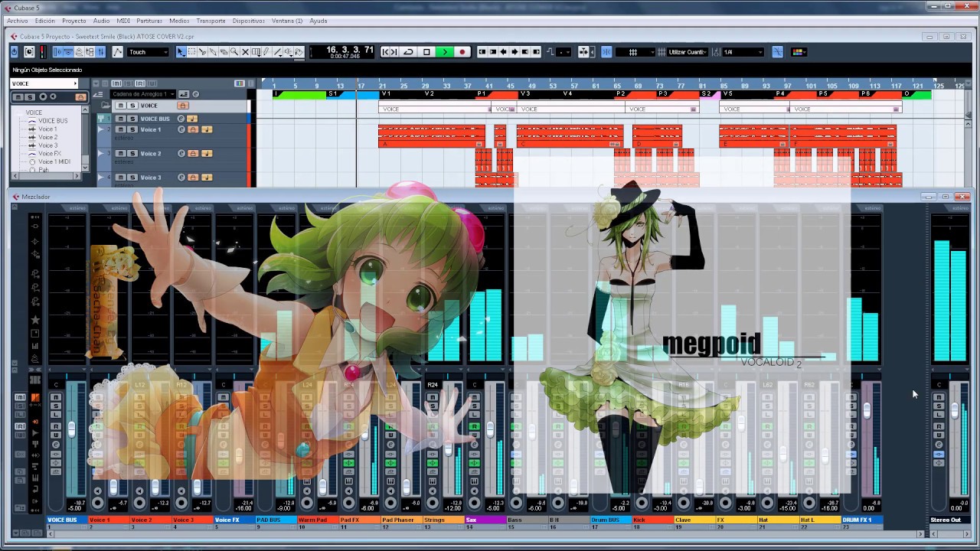Adjust the VOICE BUS channel fader
Screen dimensions: 980x551
(x=72, y=430)
